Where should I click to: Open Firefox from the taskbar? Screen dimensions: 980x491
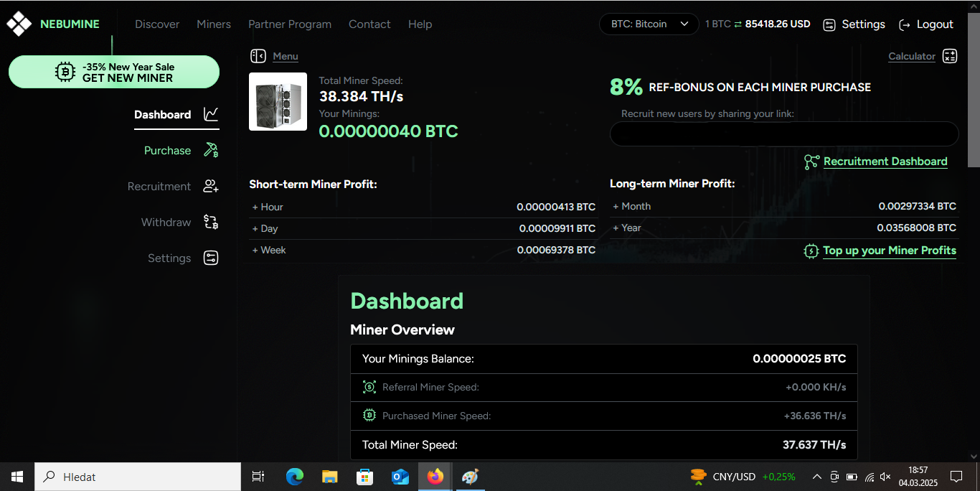click(435, 477)
